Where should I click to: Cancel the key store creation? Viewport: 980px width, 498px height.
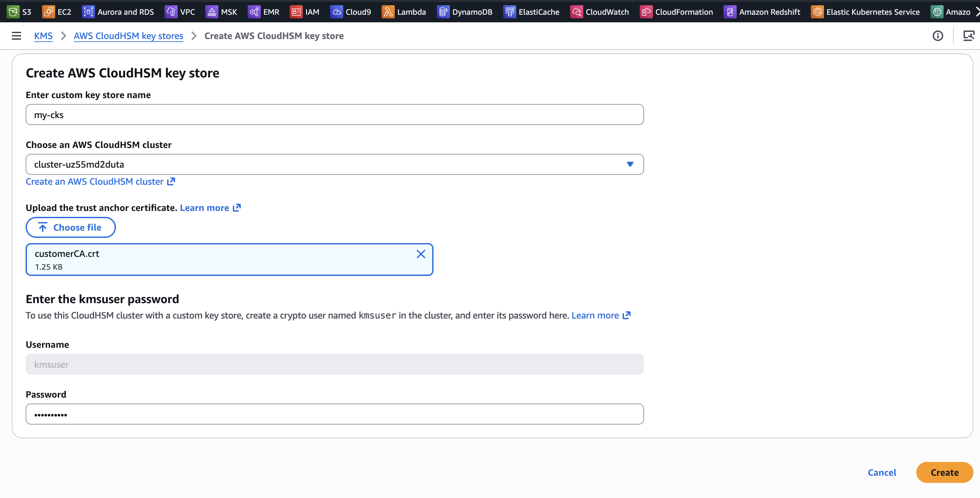pyautogui.click(x=882, y=472)
